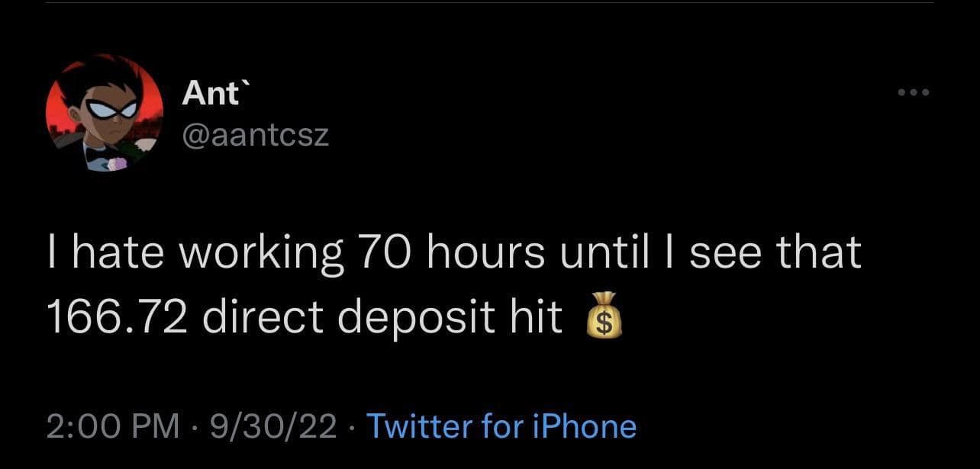
Task: Click the tweet's first text line
Action: click(x=454, y=253)
